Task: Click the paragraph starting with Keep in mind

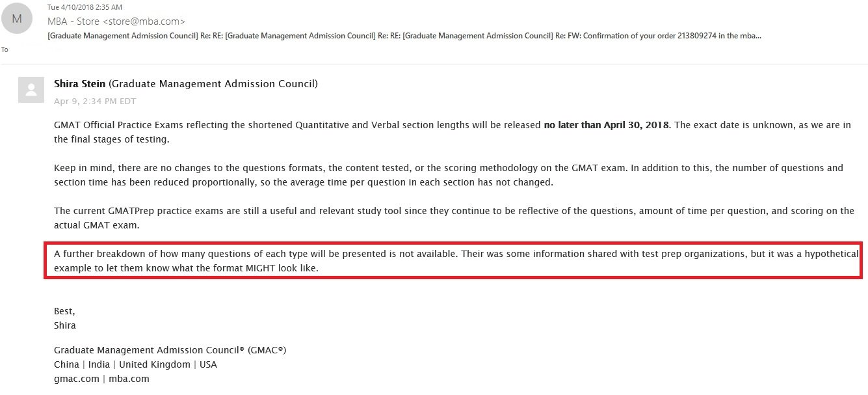Action: [449, 175]
